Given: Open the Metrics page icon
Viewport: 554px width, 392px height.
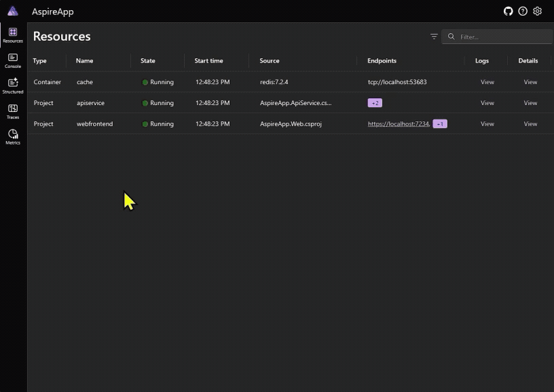Looking at the screenshot, I should pos(13,137).
